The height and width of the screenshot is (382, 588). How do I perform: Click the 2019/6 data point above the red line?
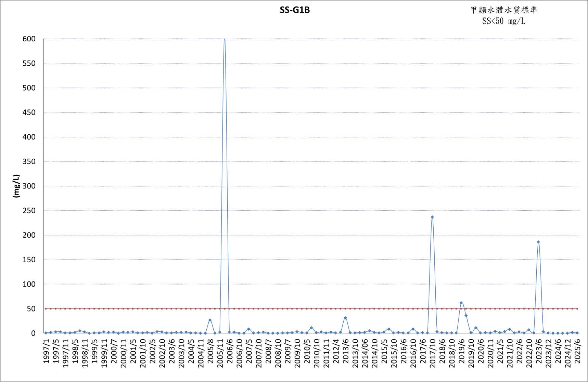click(461, 303)
